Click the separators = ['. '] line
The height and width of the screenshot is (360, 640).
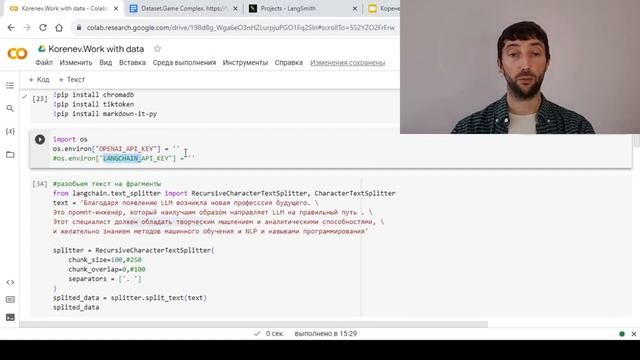point(105,279)
